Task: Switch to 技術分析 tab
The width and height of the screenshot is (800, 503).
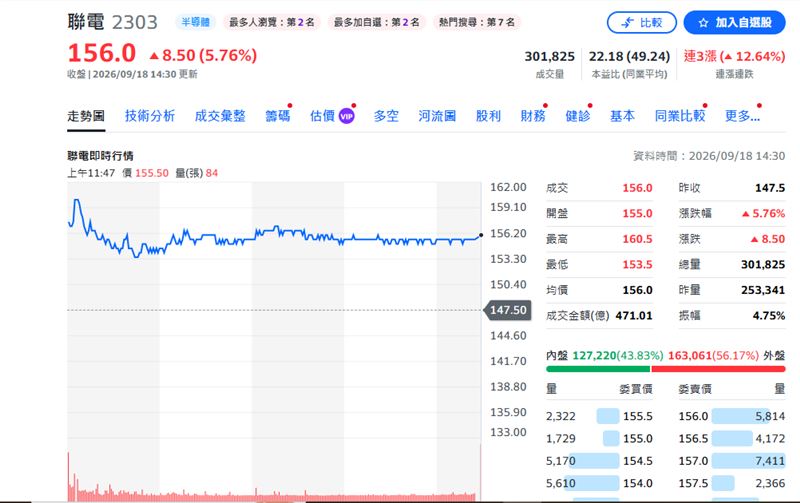Action: 150,116
